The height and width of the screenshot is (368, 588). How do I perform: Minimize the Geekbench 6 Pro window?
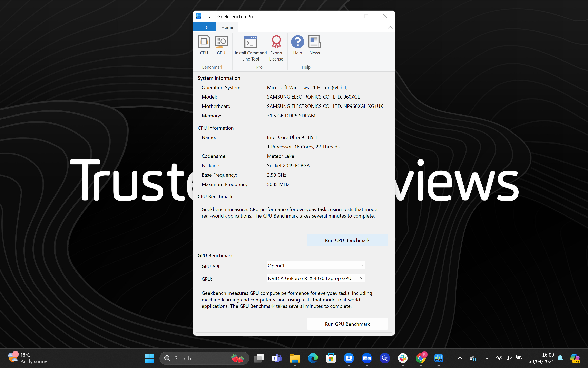pyautogui.click(x=348, y=16)
